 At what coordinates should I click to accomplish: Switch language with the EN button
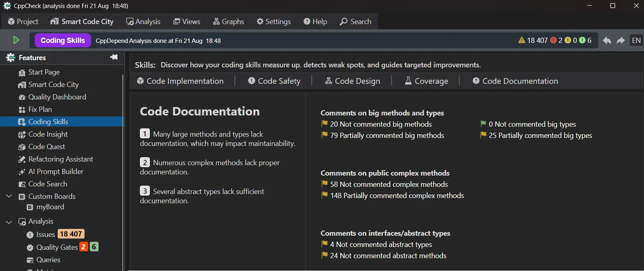(636, 40)
